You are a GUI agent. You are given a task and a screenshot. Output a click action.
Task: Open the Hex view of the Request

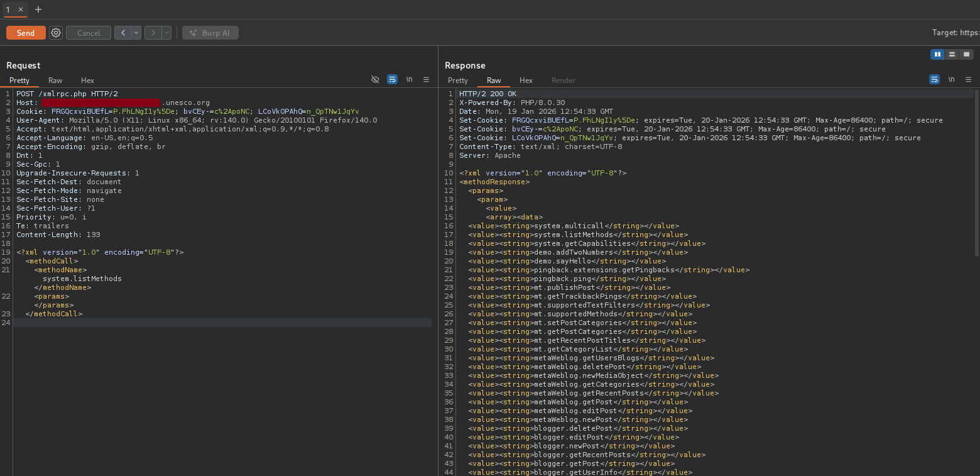coord(87,80)
